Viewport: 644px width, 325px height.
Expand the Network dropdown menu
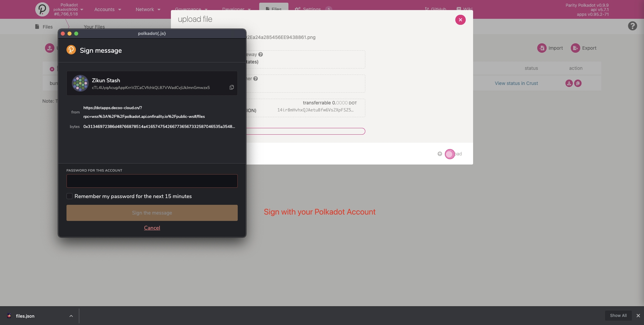coord(148,9)
